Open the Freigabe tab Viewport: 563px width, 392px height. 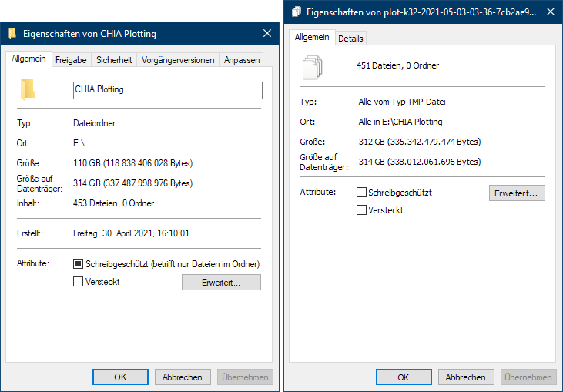click(x=71, y=60)
